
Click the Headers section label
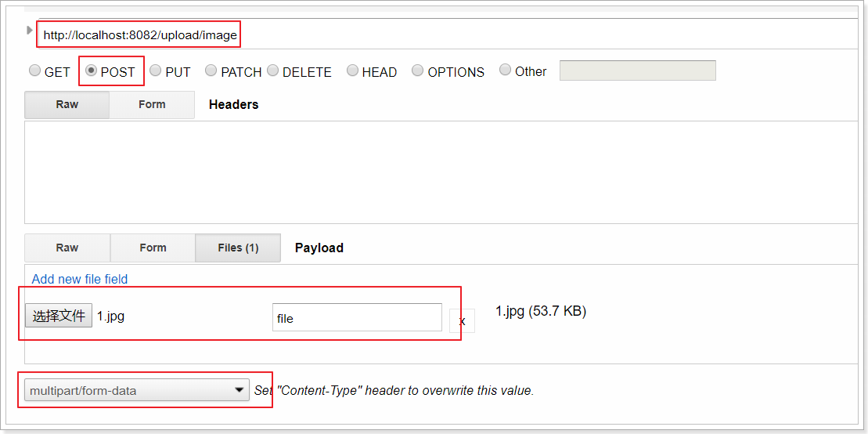click(233, 105)
